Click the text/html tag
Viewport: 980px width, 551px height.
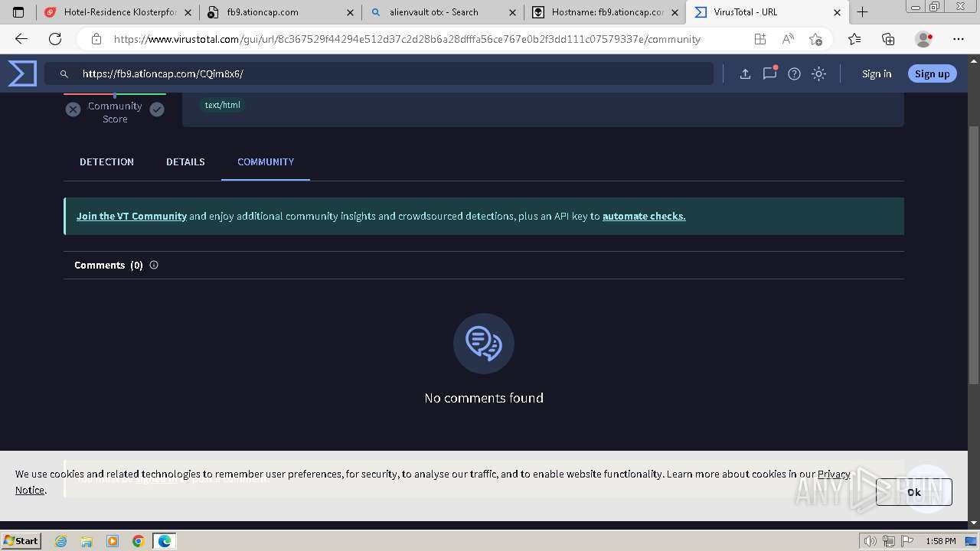222,105
